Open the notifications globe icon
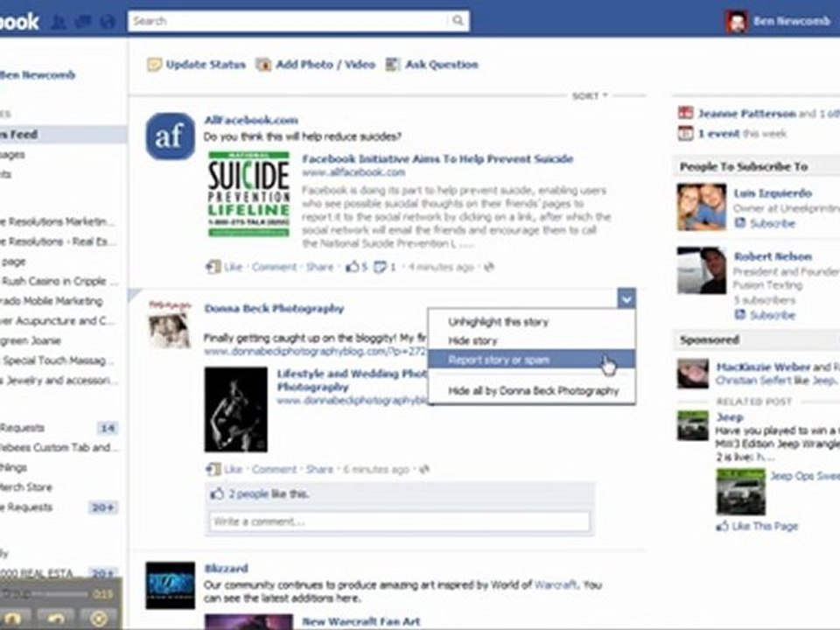840x630 pixels. point(108,22)
